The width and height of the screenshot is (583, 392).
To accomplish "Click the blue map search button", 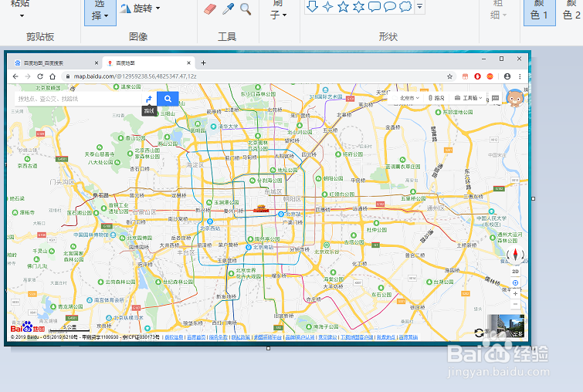I will pos(168,99).
